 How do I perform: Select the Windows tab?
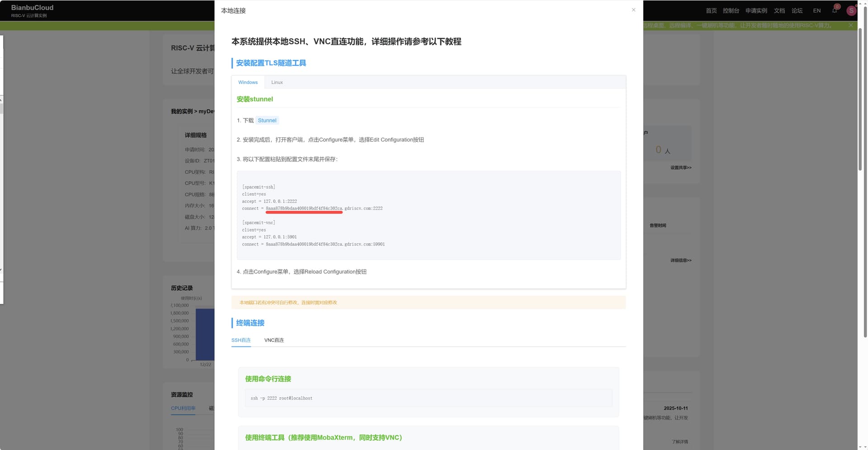point(248,82)
